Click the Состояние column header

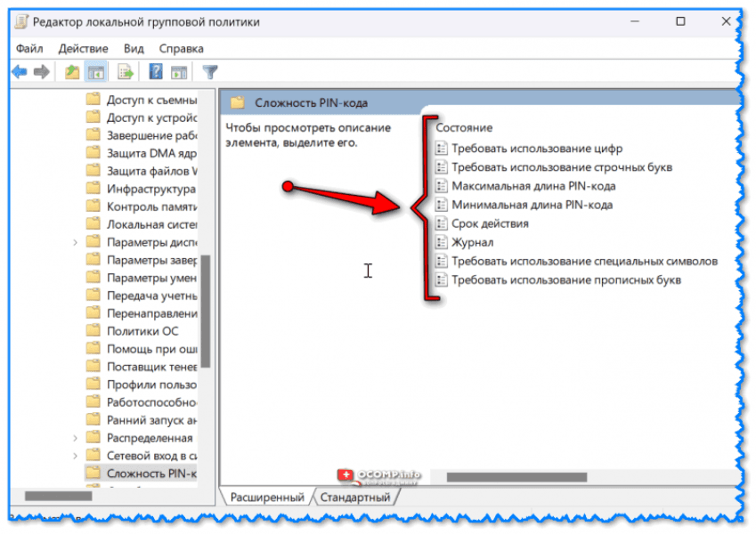coord(464,128)
